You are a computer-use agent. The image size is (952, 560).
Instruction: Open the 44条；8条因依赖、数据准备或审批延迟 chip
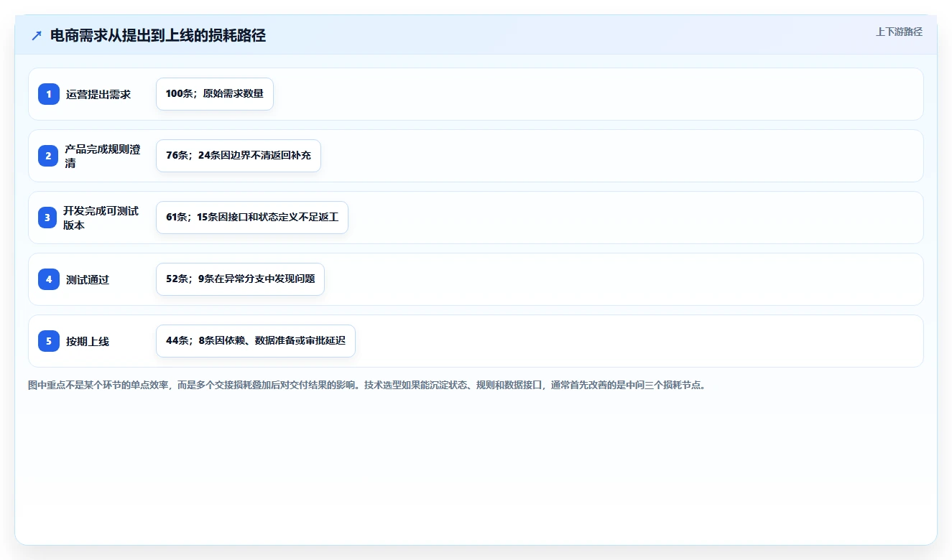coord(256,341)
